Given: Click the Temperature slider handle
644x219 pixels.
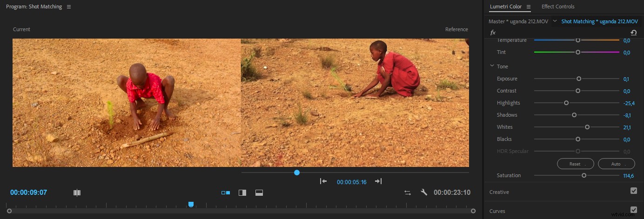Looking at the screenshot, I should point(578,40).
